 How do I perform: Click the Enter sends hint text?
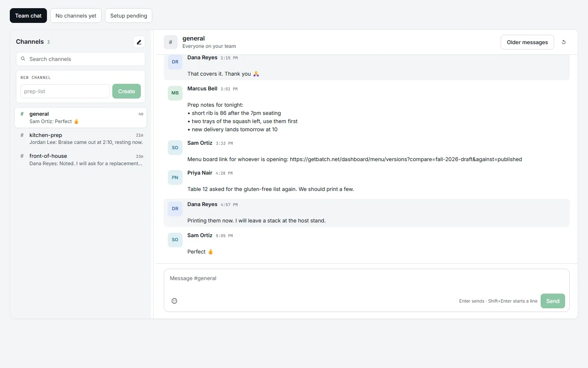coord(498,301)
